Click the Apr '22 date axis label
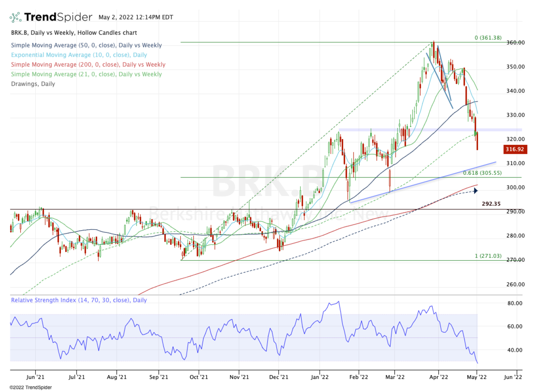Viewport: 537px width, 392px height. coord(439,377)
